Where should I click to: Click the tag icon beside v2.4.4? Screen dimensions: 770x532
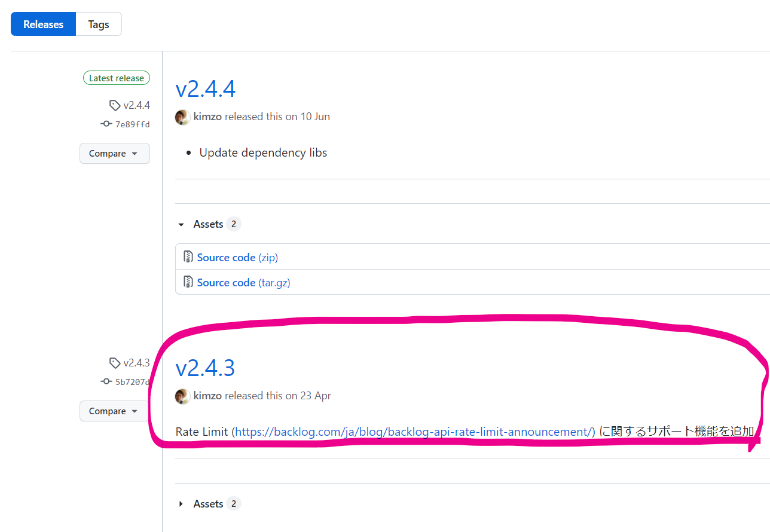tap(115, 105)
